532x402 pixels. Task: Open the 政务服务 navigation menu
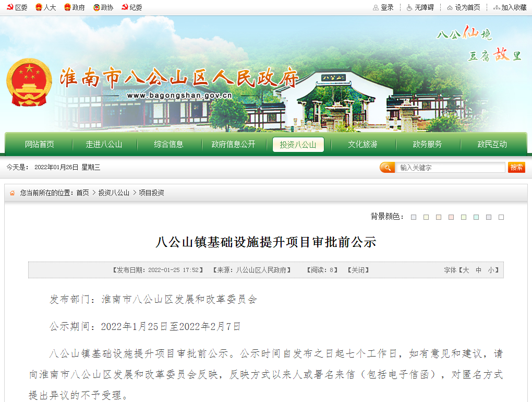point(427,145)
